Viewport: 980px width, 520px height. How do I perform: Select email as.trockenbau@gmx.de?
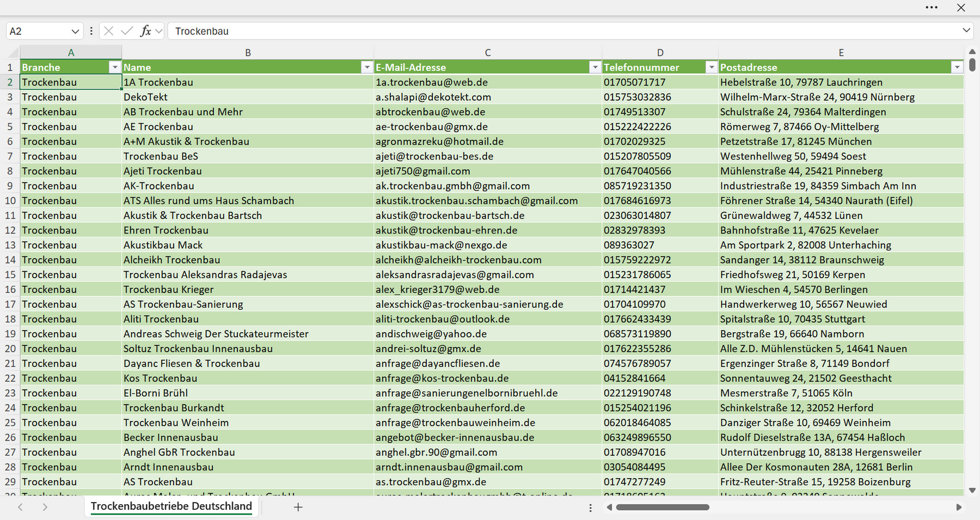(488, 481)
